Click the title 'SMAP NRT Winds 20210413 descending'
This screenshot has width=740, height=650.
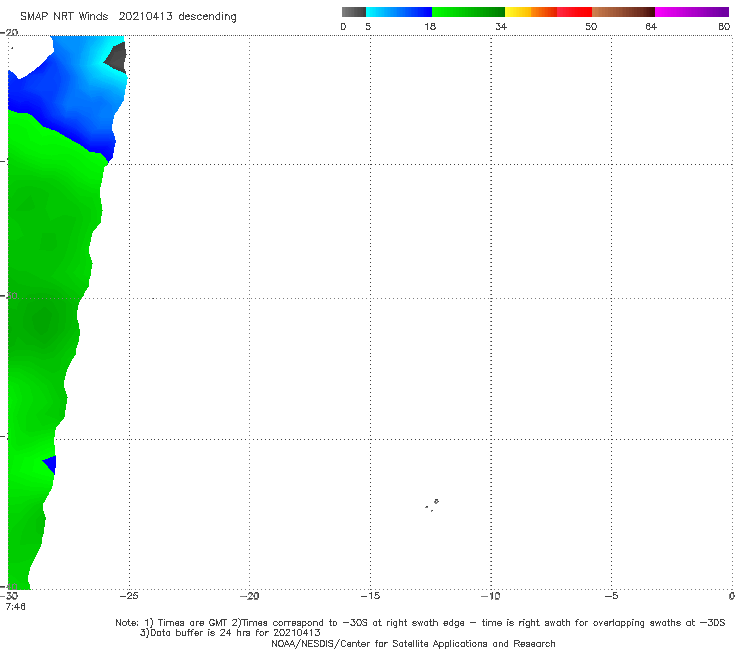click(128, 17)
